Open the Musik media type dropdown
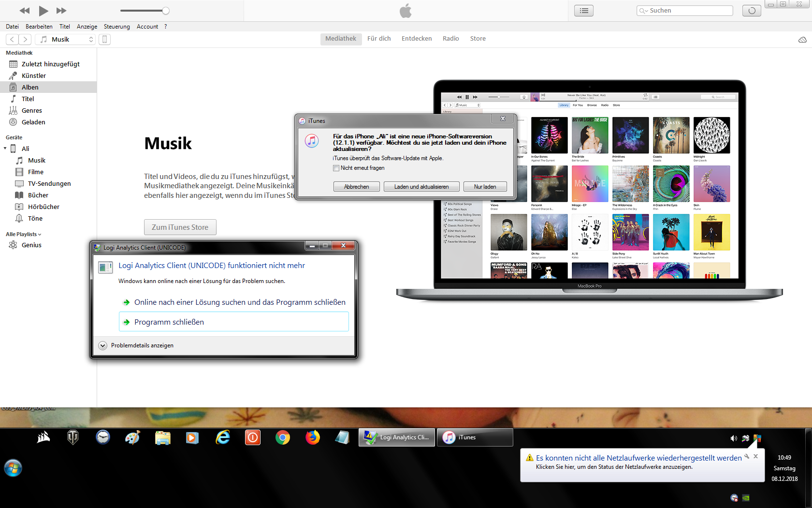Viewport: 812px width, 508px height. [65, 39]
